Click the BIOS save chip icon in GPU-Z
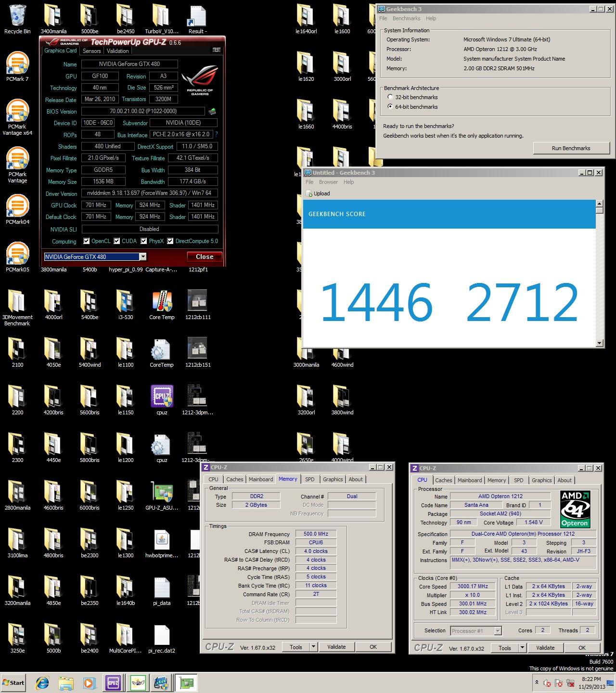This screenshot has width=616, height=693. coord(212,112)
